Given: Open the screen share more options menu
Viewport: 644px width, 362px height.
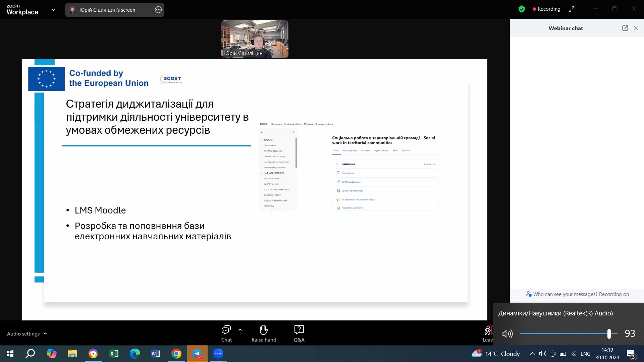Looking at the screenshot, I should tap(158, 10).
